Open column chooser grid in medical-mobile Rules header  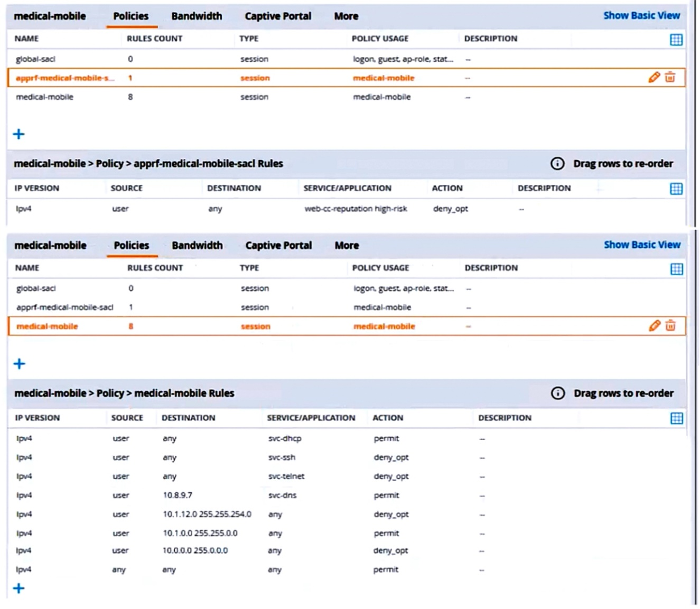click(x=676, y=418)
